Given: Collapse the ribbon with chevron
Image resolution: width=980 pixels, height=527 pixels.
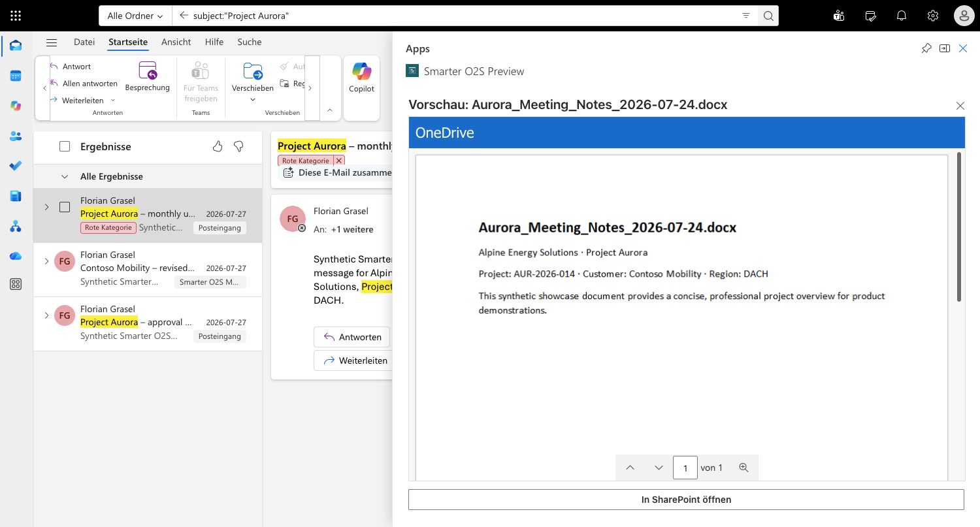Looking at the screenshot, I should tap(330, 110).
